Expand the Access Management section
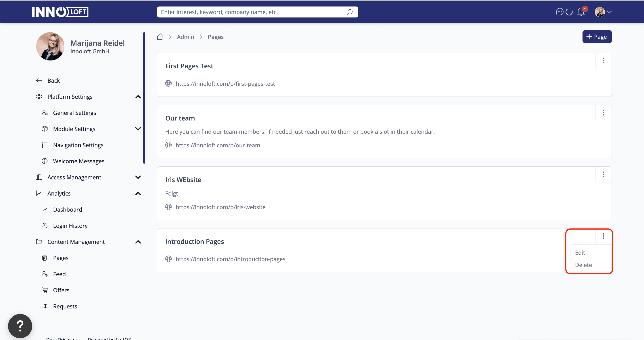This screenshot has height=340, width=644. (138, 177)
